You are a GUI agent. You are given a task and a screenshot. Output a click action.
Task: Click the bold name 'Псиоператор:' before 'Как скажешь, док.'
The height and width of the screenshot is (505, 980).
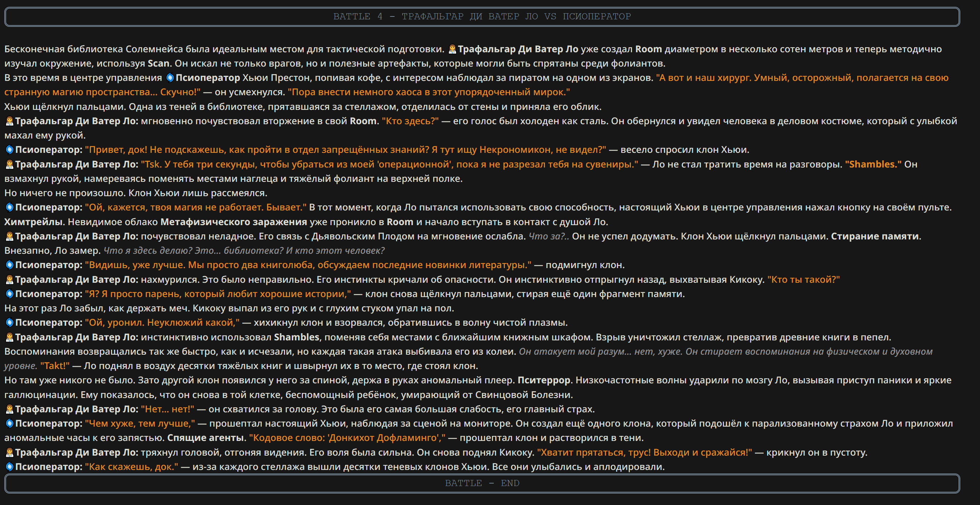[x=49, y=467]
